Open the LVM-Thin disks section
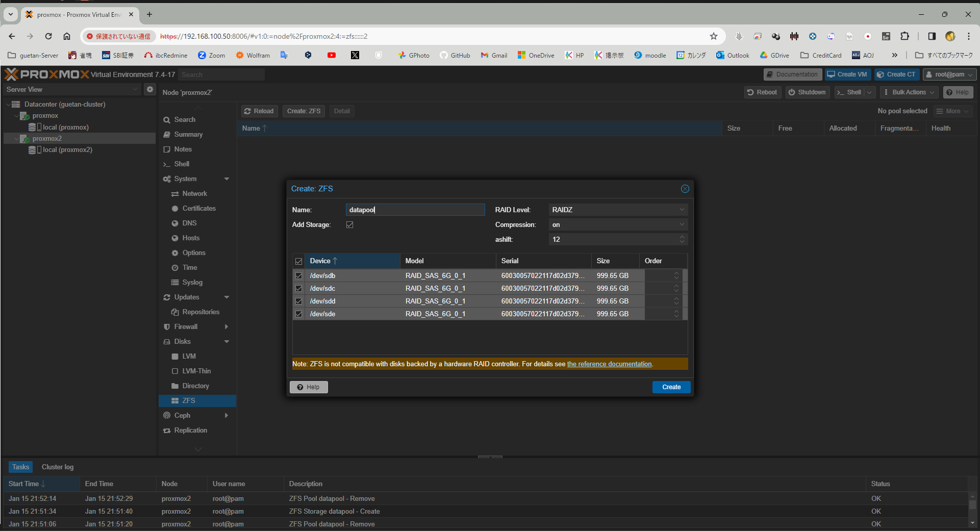The width and height of the screenshot is (980, 531). tap(196, 371)
